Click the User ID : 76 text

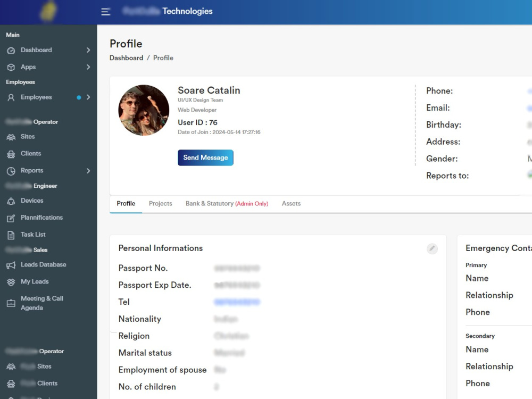[197, 122]
